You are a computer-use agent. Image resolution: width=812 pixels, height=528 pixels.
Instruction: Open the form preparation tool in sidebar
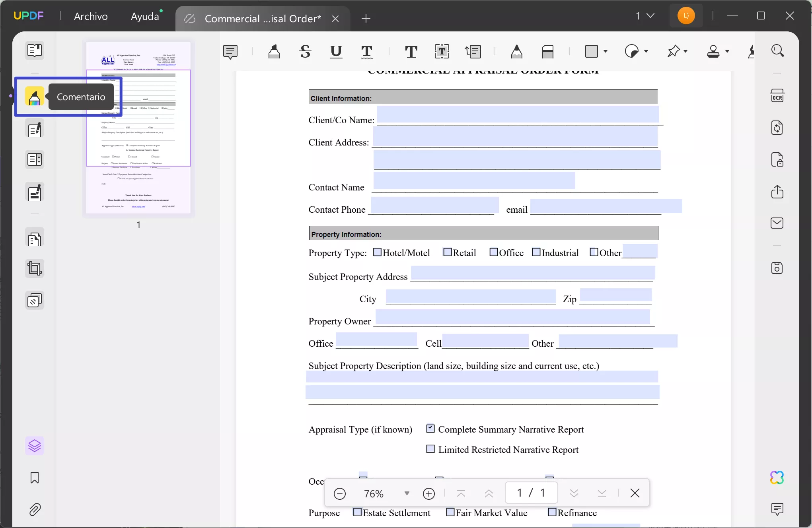[x=35, y=159]
